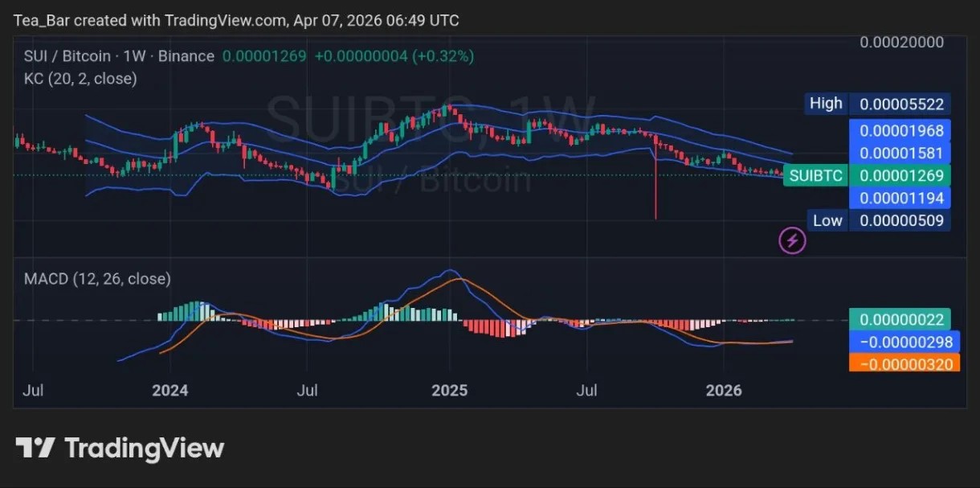Select the High price label
Image resolution: width=980 pixels, height=488 pixels.
click(826, 104)
